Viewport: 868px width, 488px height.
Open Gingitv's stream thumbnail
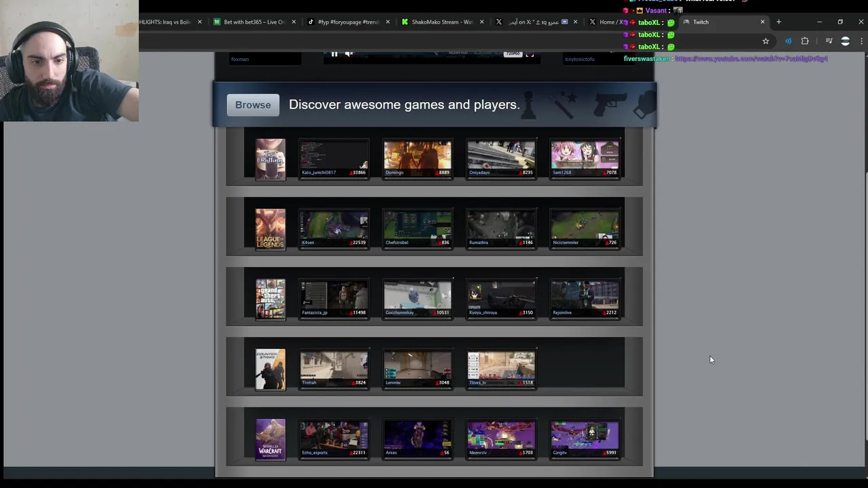(x=585, y=439)
